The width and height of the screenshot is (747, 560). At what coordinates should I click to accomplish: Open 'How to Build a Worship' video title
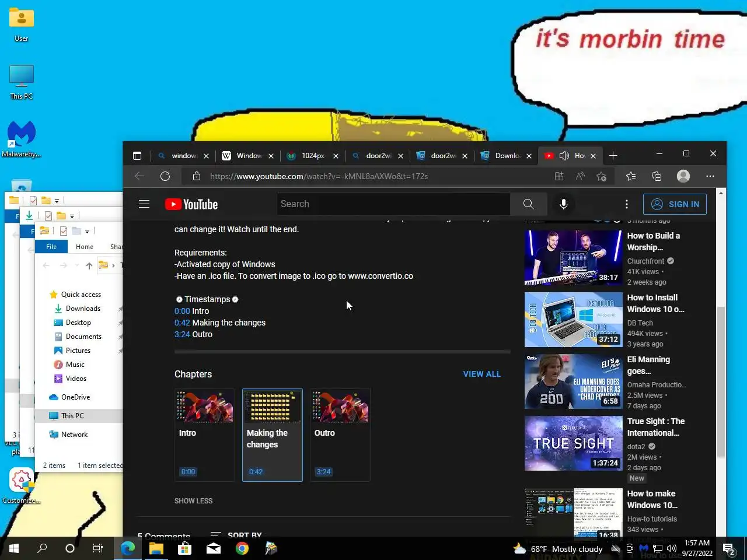tap(654, 242)
